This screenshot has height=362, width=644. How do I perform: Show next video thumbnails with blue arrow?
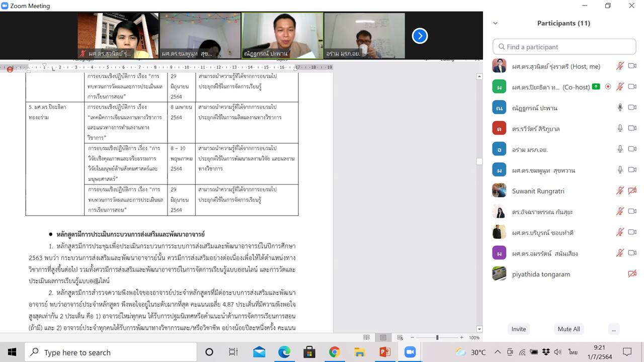pos(420,36)
